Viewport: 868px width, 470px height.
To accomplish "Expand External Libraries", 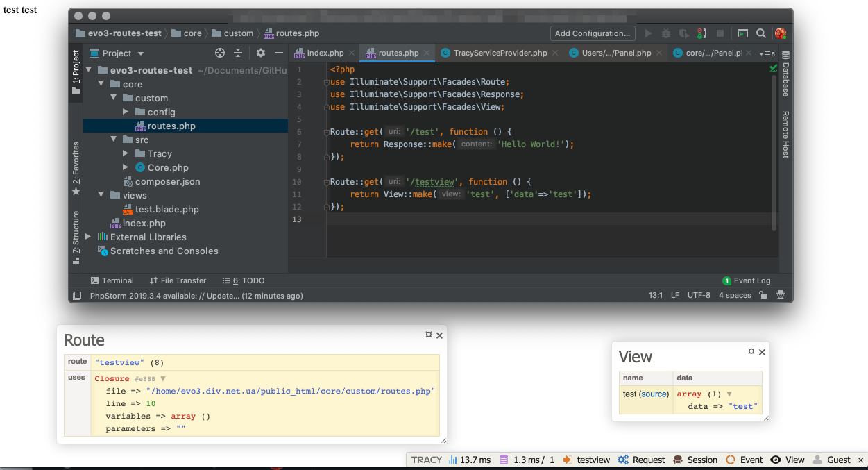I will (88, 237).
